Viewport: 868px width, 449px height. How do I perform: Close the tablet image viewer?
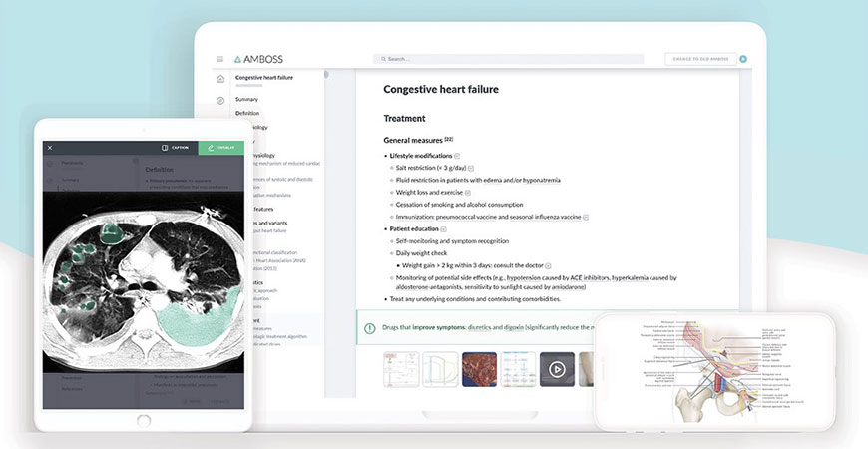(50, 148)
